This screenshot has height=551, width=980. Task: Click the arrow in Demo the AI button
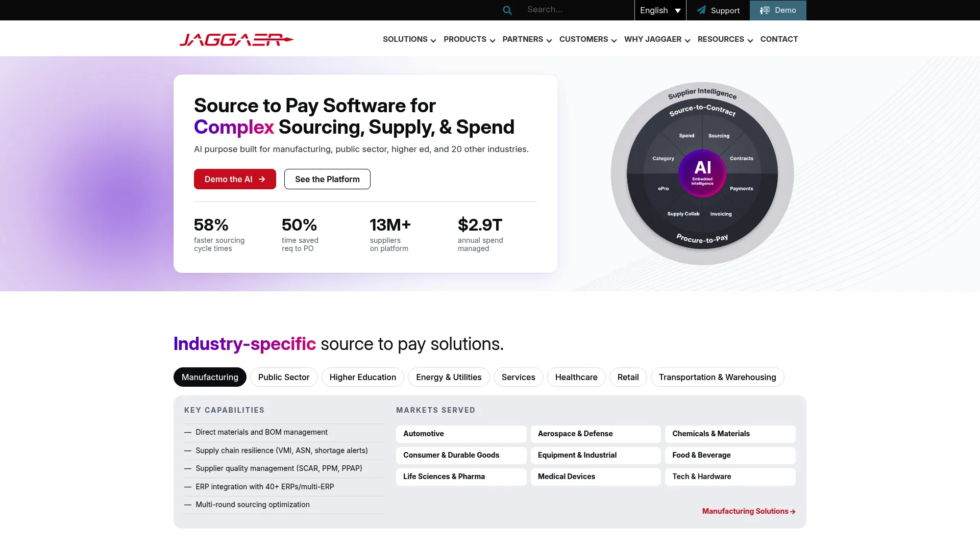pos(262,179)
